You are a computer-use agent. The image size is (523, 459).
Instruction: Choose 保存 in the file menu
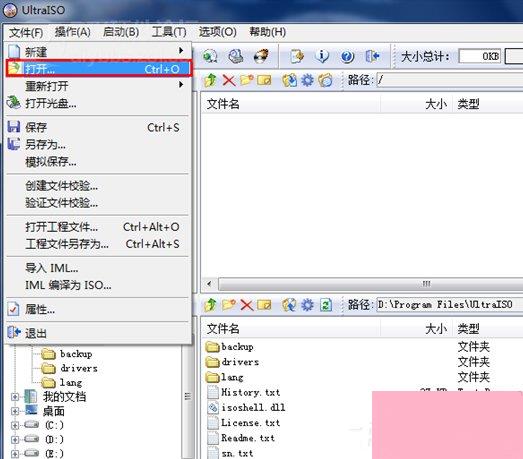click(x=98, y=127)
